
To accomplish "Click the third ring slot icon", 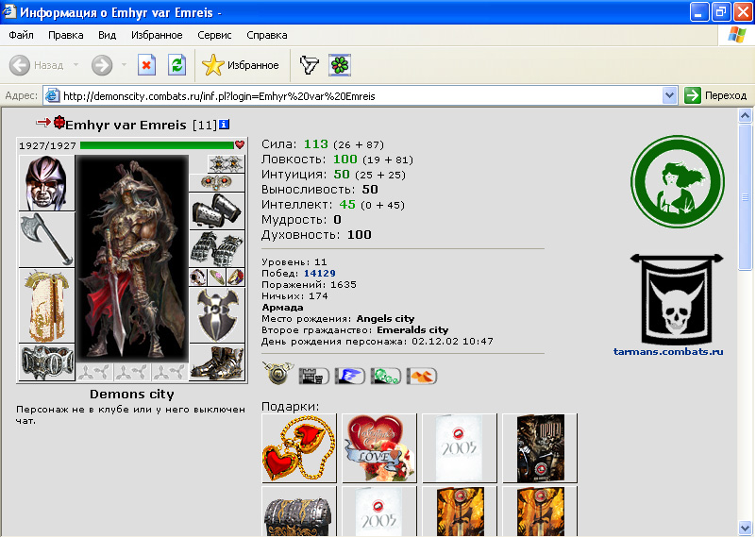I will (236, 277).
